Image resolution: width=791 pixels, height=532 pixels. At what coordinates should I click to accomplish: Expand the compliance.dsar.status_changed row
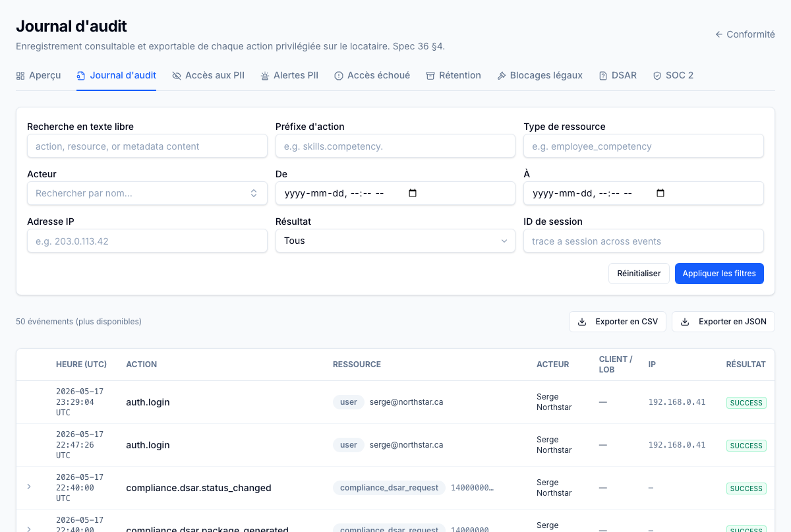click(29, 487)
